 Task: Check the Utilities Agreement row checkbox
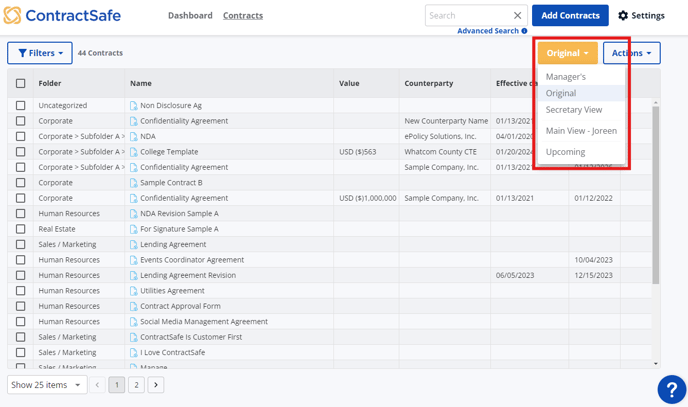(x=21, y=291)
